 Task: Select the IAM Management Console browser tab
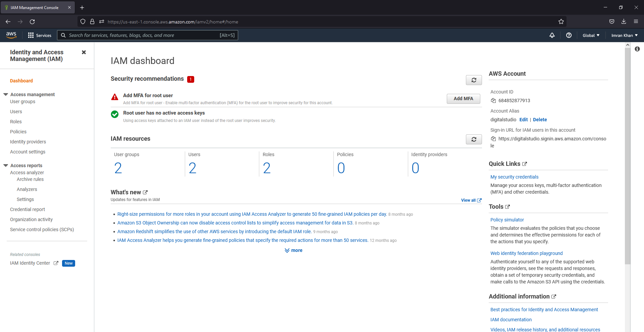pyautogui.click(x=35, y=7)
